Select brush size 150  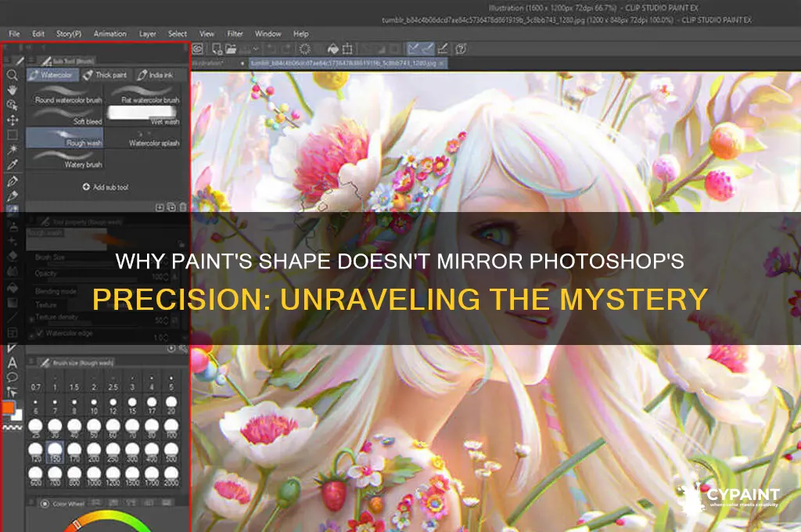tap(55, 452)
